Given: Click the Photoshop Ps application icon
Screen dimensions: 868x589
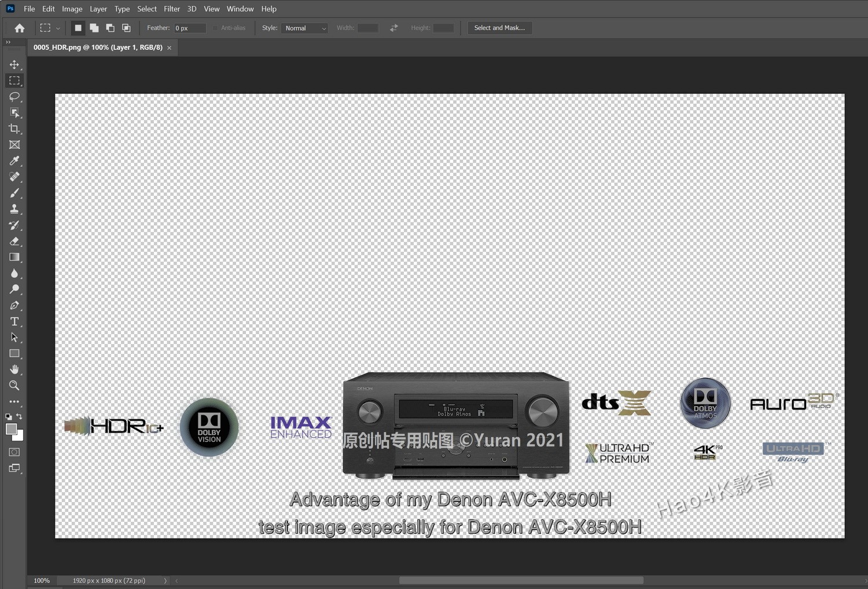Looking at the screenshot, I should coord(10,9).
